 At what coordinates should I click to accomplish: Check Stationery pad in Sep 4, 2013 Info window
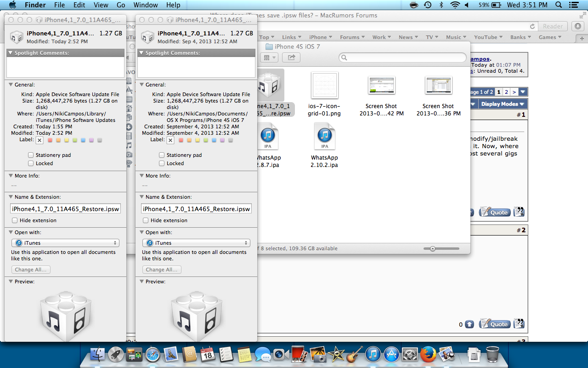coord(162,155)
